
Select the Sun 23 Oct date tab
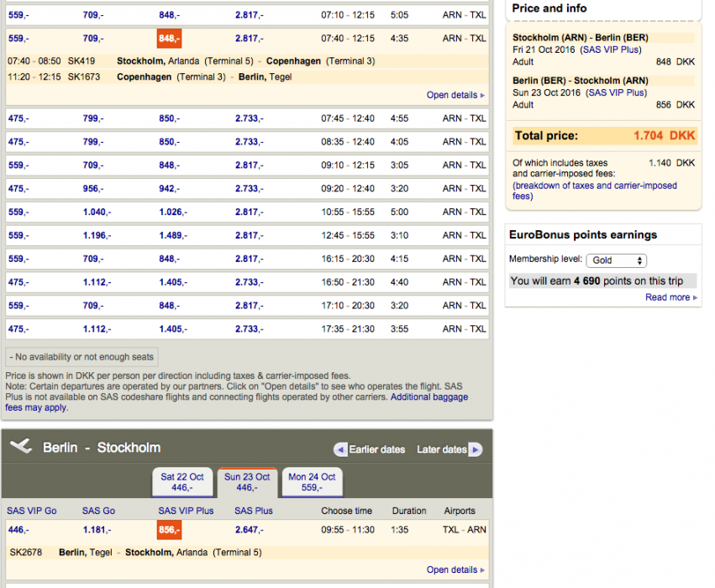[x=247, y=481]
